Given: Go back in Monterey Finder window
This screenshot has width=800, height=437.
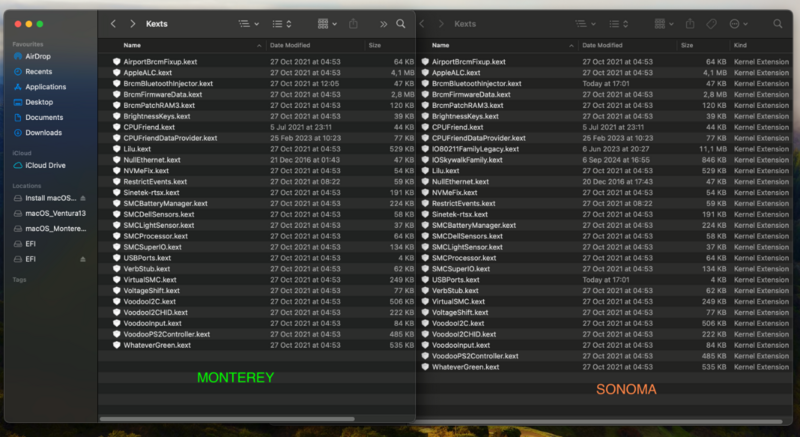Looking at the screenshot, I should point(113,24).
